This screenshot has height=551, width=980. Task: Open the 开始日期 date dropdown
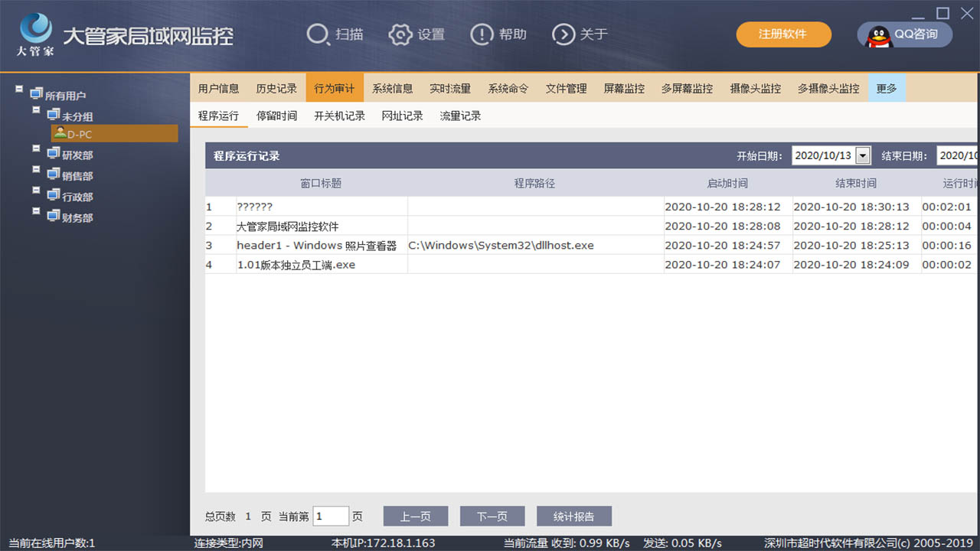click(864, 155)
